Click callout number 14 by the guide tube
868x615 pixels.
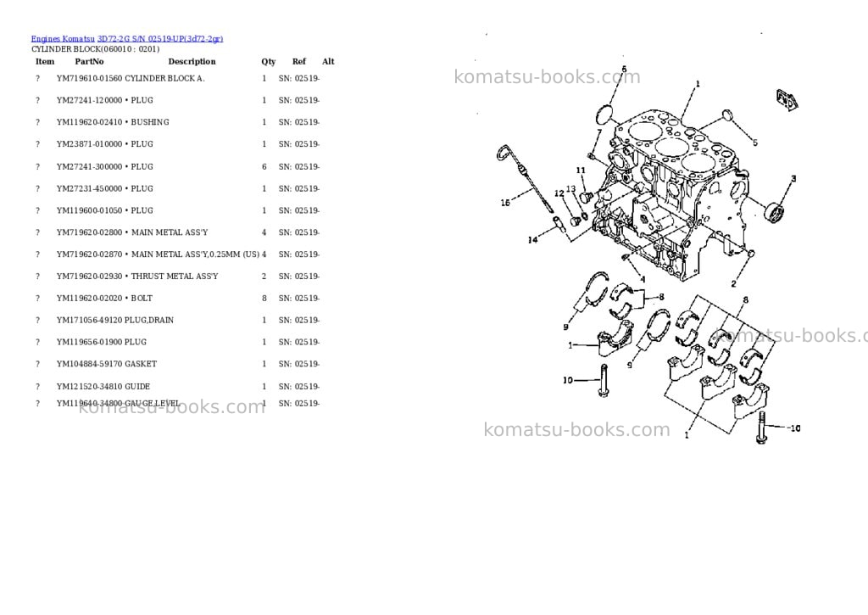(532, 240)
